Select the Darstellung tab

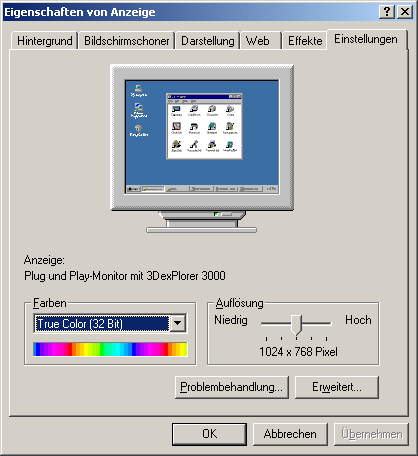coord(208,41)
